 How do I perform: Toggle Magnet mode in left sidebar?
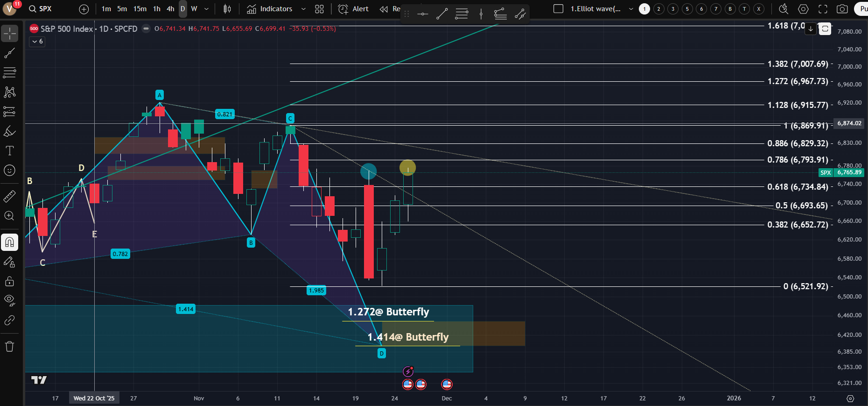(10, 242)
